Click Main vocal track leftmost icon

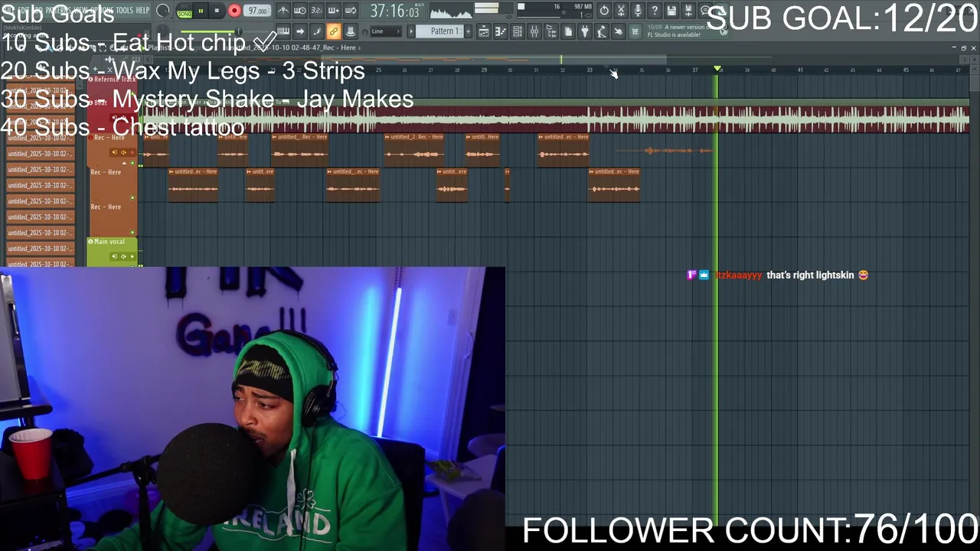point(115,256)
